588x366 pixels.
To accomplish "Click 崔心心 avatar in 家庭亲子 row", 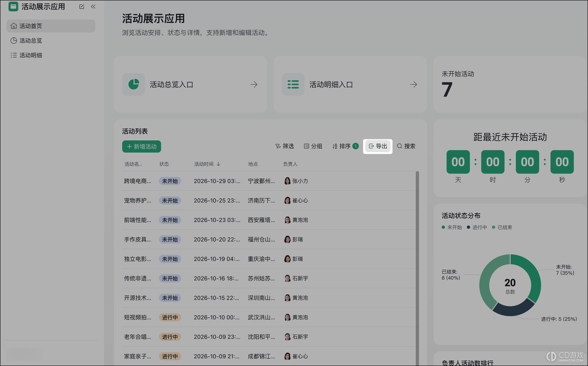I will (x=287, y=356).
